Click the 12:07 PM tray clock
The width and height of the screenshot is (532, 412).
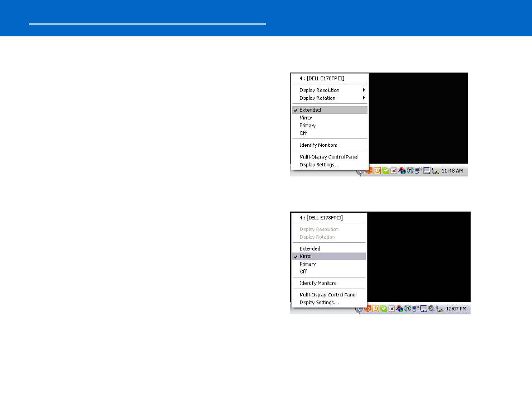pyautogui.click(x=456, y=309)
